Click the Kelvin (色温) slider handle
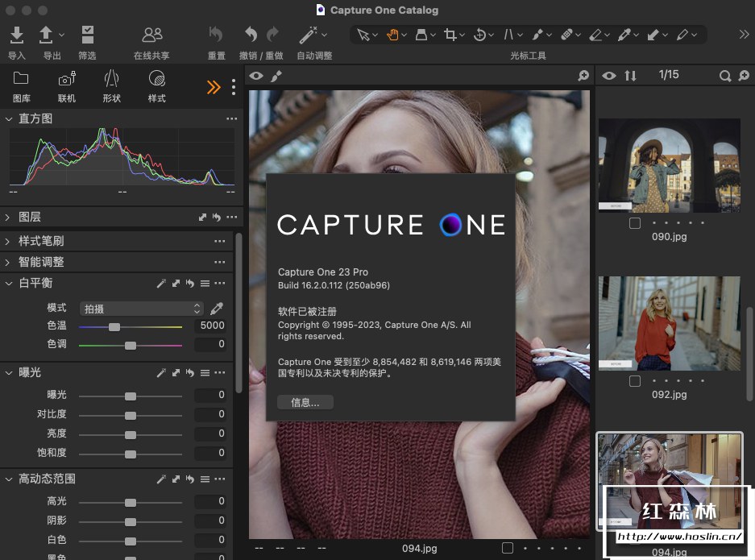This screenshot has height=560, width=755. coord(114,327)
